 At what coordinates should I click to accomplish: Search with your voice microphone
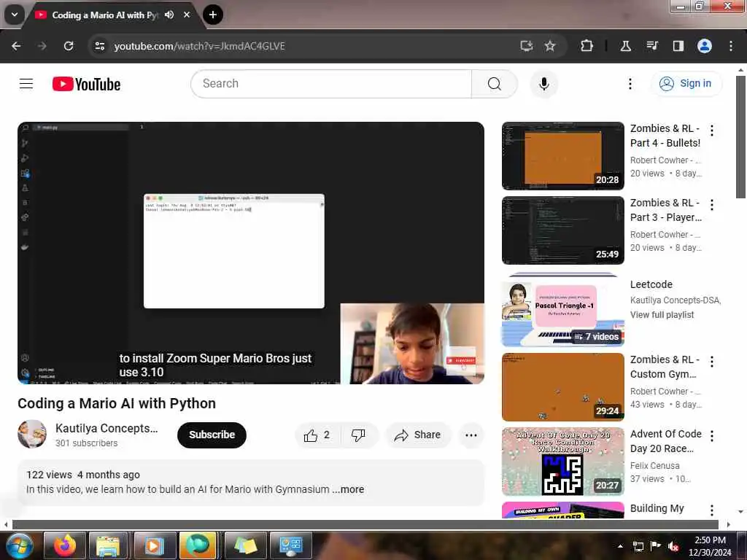(543, 84)
